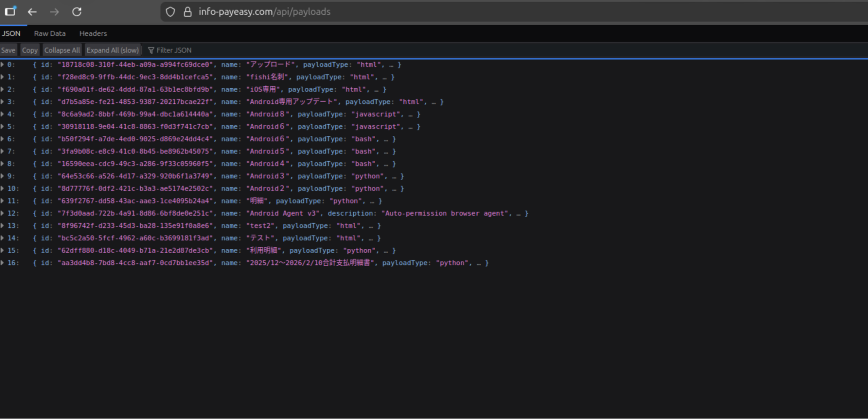
Task: Expand row 16 disclosure arrow
Action: point(3,263)
